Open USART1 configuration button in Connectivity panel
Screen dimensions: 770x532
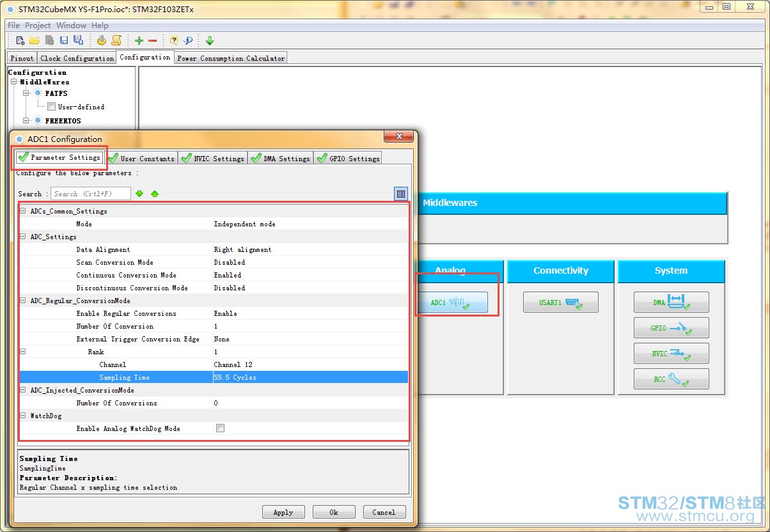point(561,302)
